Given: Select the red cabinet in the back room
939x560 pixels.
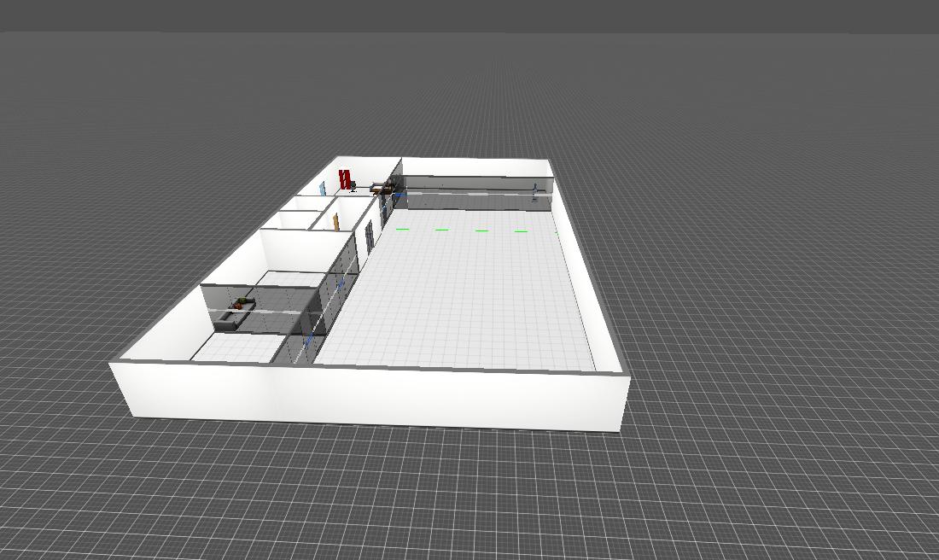Looking at the screenshot, I should pos(343,178).
